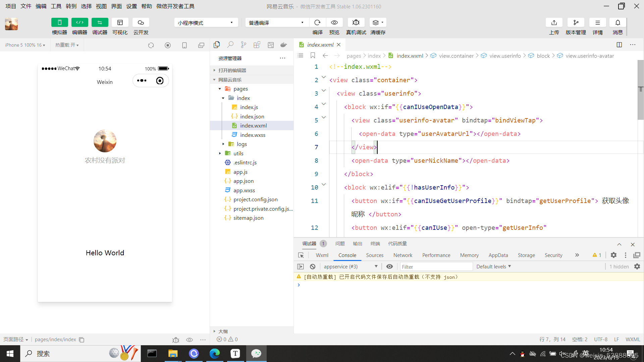Copy the page path
This screenshot has width=644, height=362.
[x=82, y=340]
